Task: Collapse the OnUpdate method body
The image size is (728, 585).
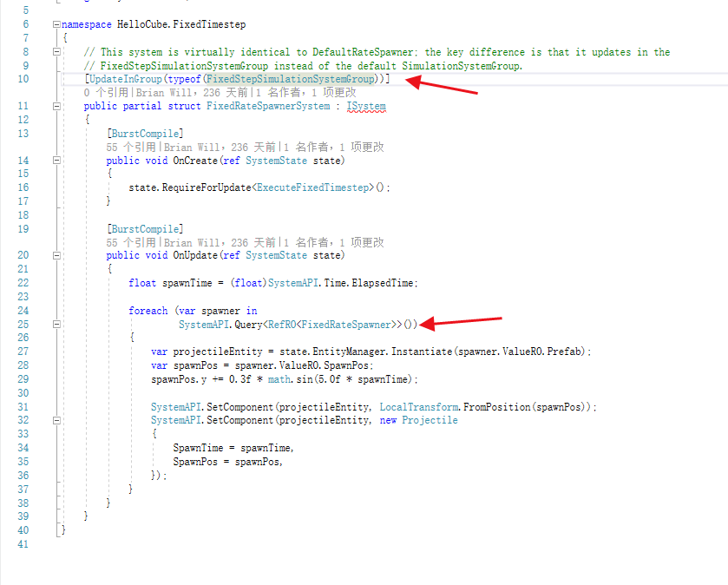Action: click(56, 256)
